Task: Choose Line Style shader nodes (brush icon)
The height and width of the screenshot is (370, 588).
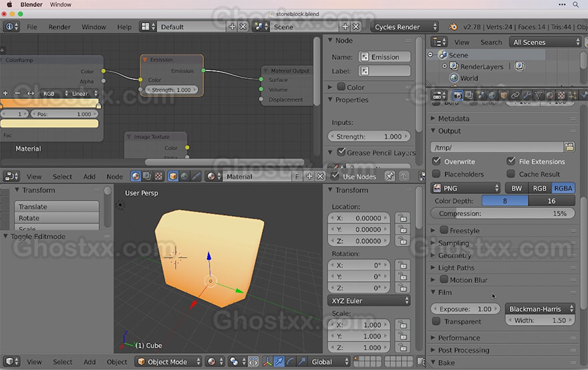Action: tap(196, 176)
